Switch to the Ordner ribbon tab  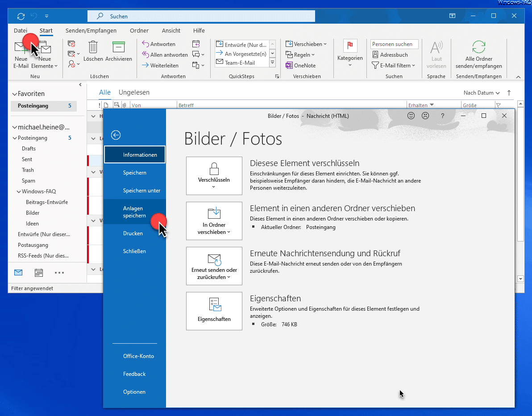139,30
